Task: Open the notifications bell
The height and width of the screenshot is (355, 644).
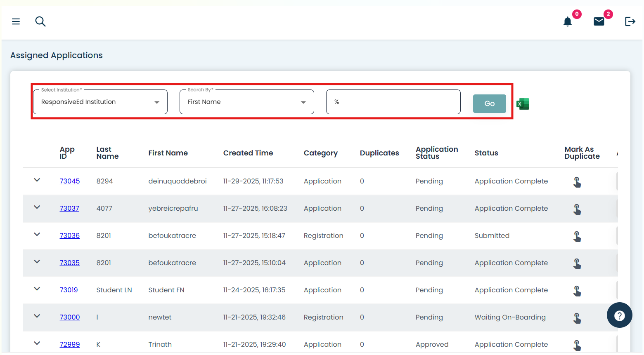Action: click(568, 21)
